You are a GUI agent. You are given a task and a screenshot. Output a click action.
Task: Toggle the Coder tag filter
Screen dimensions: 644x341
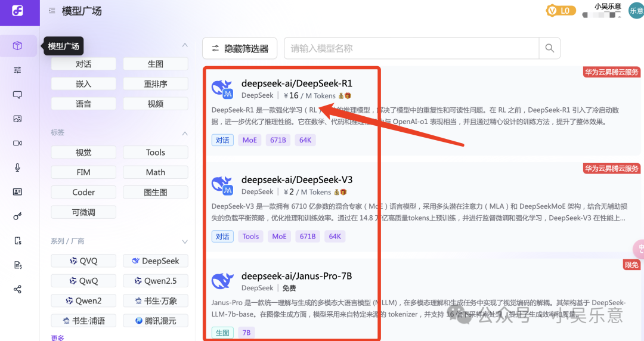tap(83, 193)
